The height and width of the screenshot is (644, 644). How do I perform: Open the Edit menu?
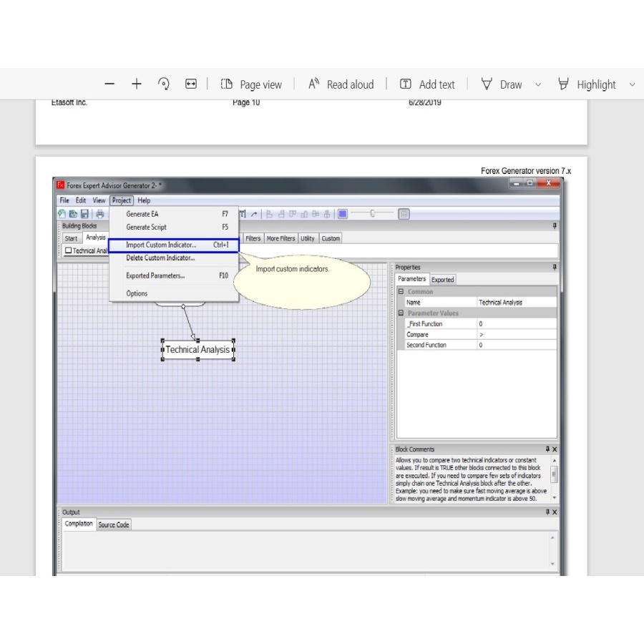[x=80, y=200]
